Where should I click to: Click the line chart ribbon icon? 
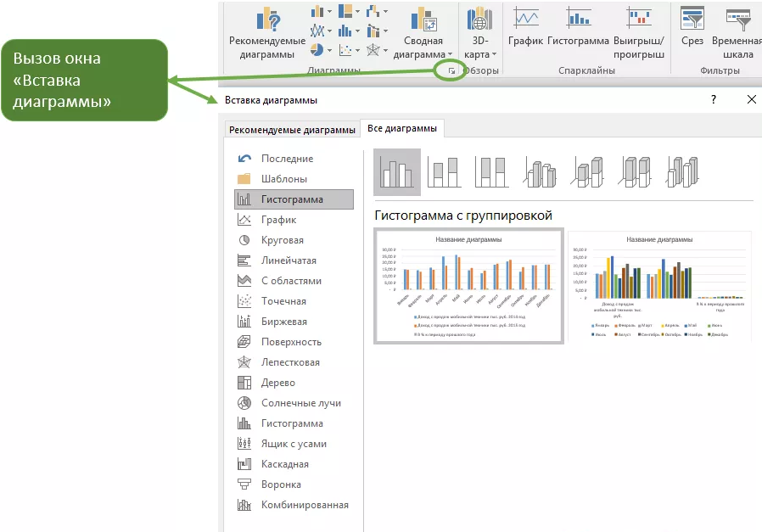(317, 31)
